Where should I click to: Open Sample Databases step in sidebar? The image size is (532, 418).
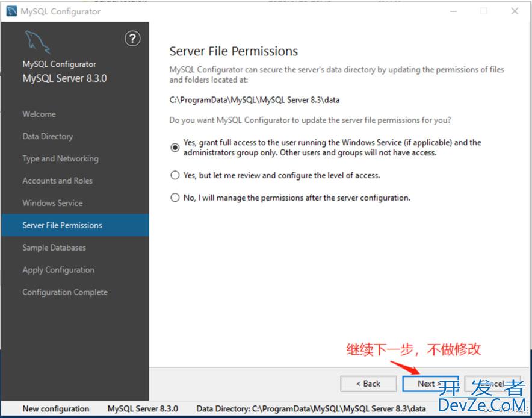point(54,248)
